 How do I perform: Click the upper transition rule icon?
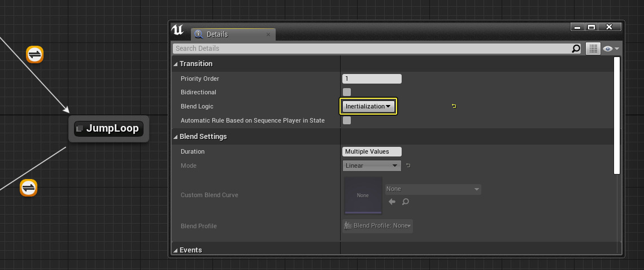pos(35,54)
